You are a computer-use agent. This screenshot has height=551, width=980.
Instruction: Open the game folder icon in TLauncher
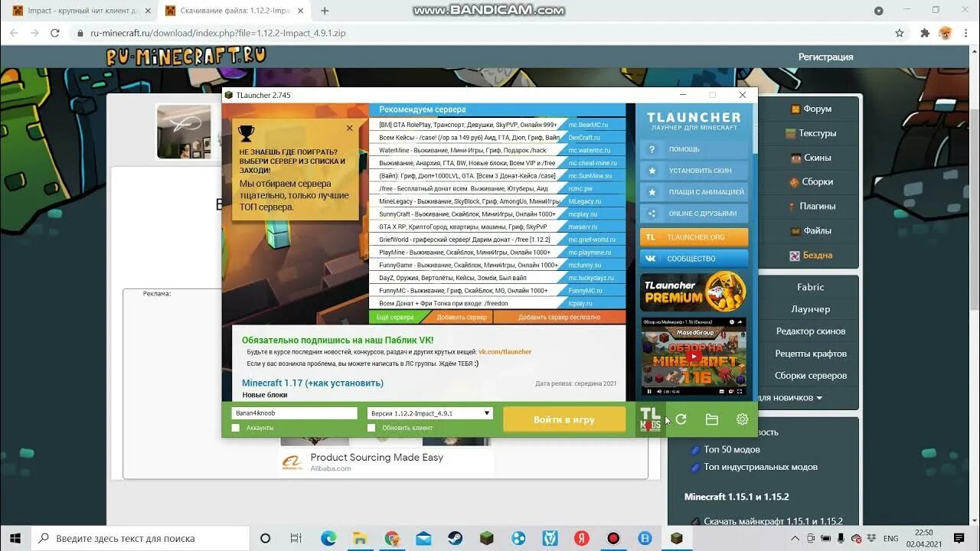pos(711,419)
